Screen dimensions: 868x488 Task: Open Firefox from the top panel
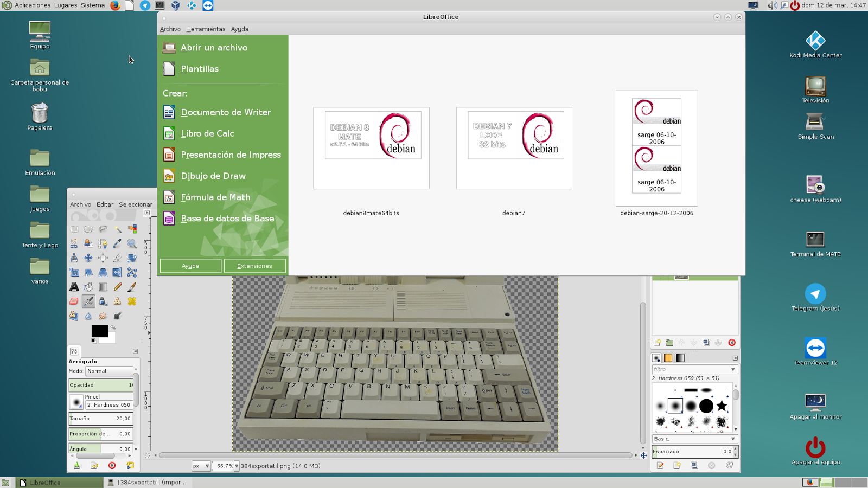pyautogui.click(x=115, y=5)
